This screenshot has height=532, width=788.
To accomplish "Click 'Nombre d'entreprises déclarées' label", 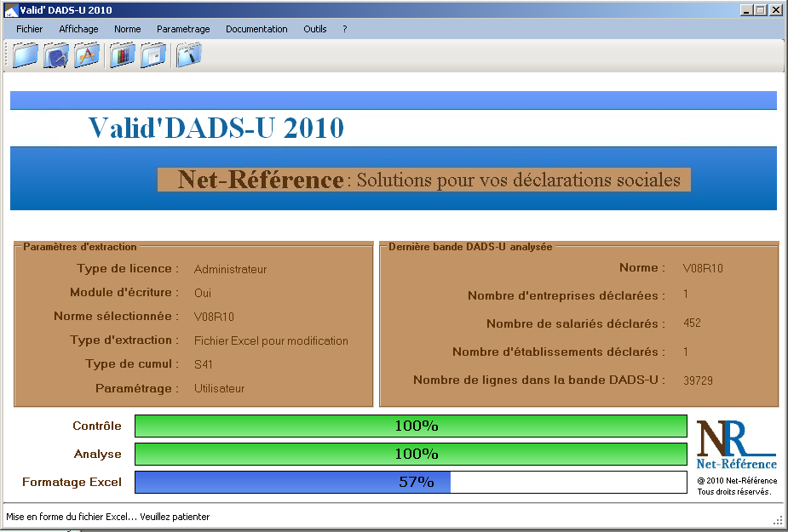I will 567,295.
